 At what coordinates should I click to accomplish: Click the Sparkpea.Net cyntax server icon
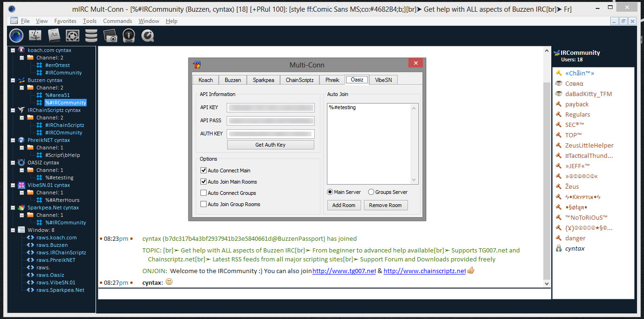[22, 208]
